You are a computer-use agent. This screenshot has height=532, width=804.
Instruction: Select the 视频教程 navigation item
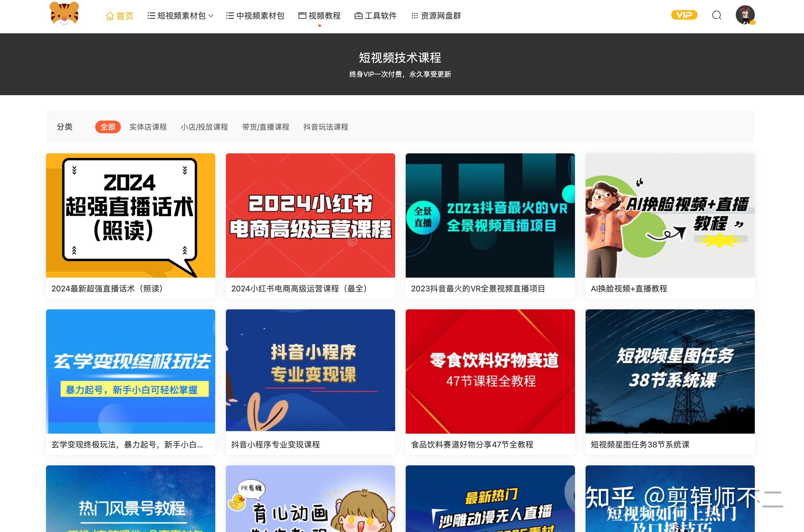[x=319, y=16]
